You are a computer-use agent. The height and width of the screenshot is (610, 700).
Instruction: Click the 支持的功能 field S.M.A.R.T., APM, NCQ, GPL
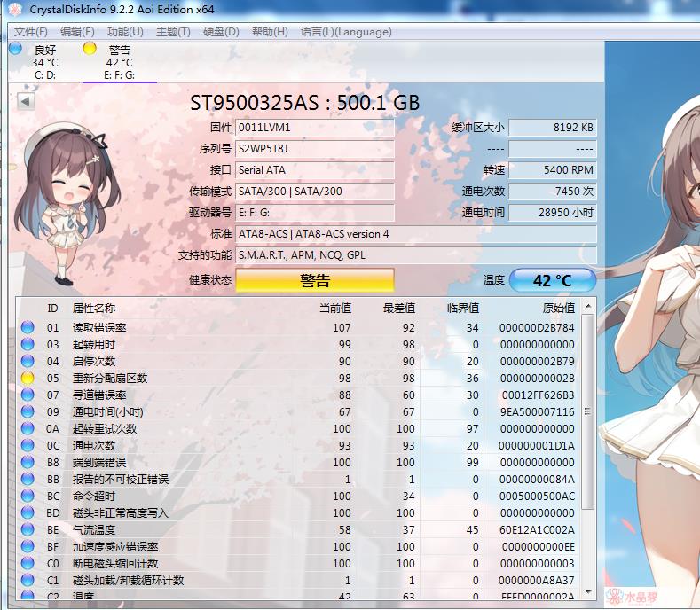click(416, 255)
